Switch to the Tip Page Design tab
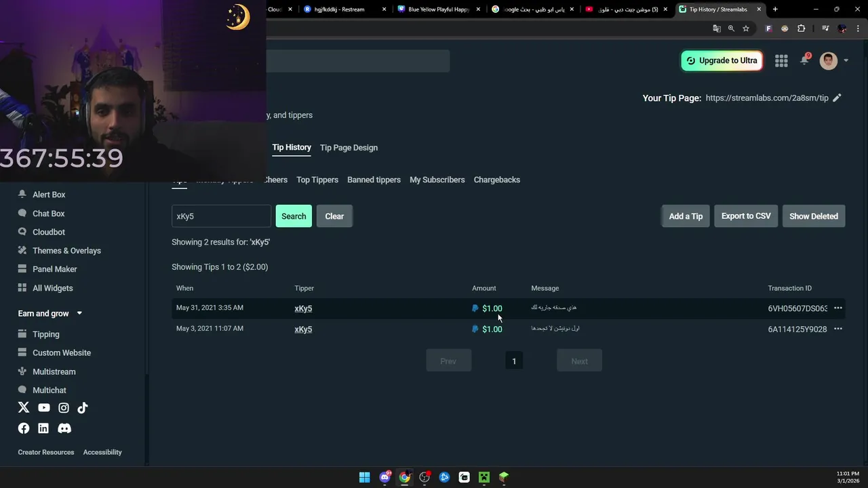The image size is (868, 488). (x=349, y=148)
